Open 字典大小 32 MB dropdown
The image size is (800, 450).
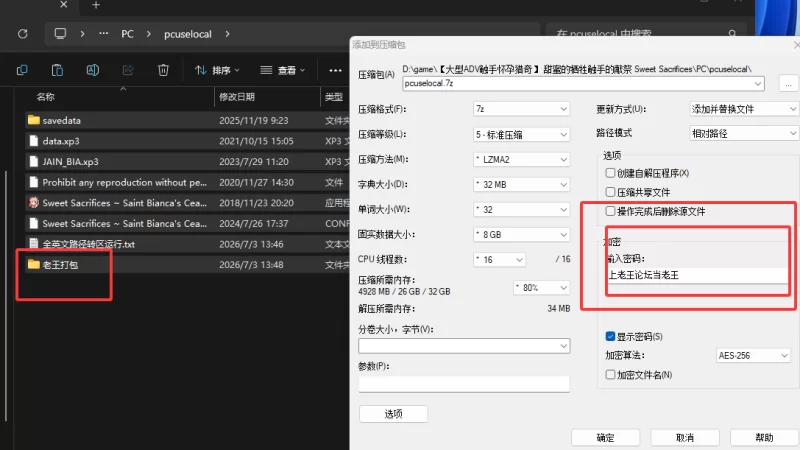tap(521, 185)
